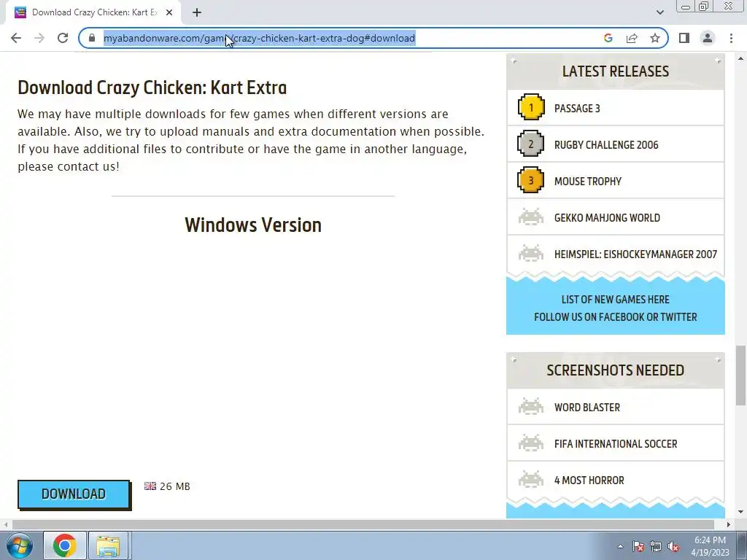Open the Chrome three-dot menu
747x560 pixels.
point(731,38)
